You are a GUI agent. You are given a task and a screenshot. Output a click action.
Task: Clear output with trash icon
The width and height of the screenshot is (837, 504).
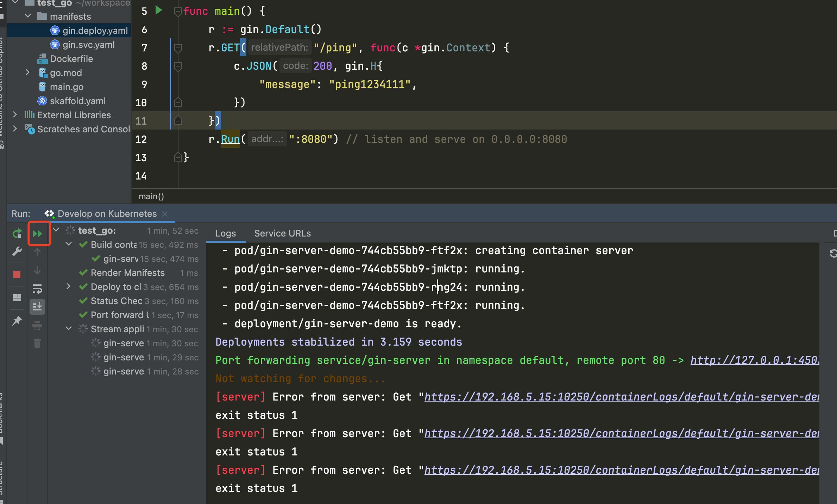click(x=37, y=343)
